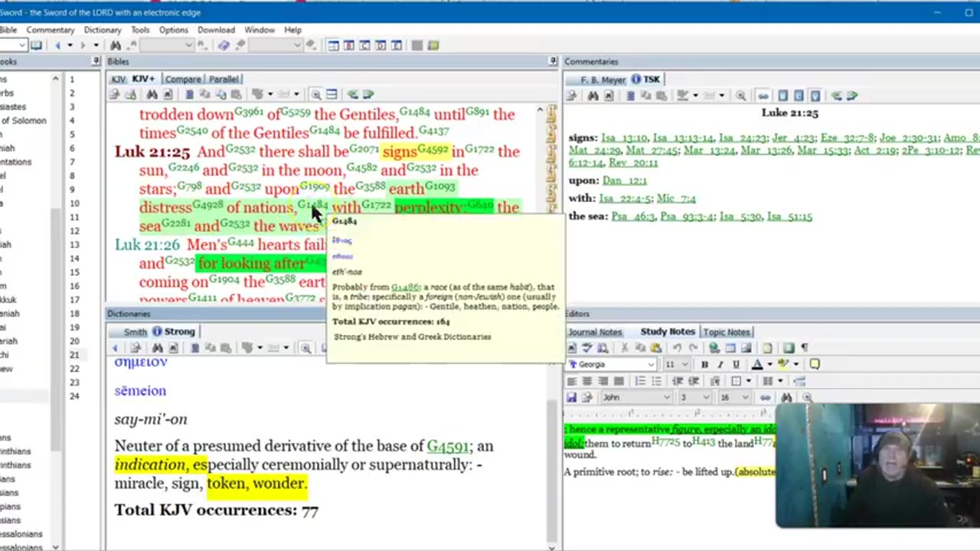Go back using the main toolbar's blue back arrow
Screen dimensions: 980x551
click(57, 45)
